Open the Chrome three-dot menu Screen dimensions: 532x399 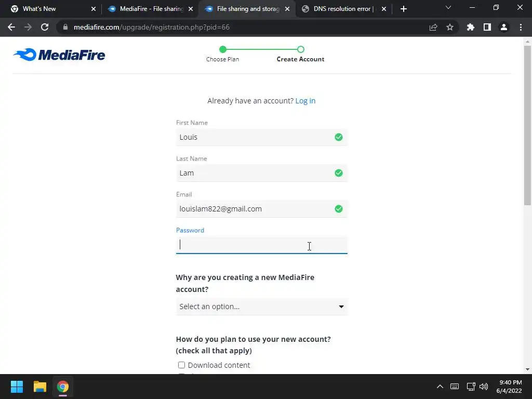pos(521,27)
